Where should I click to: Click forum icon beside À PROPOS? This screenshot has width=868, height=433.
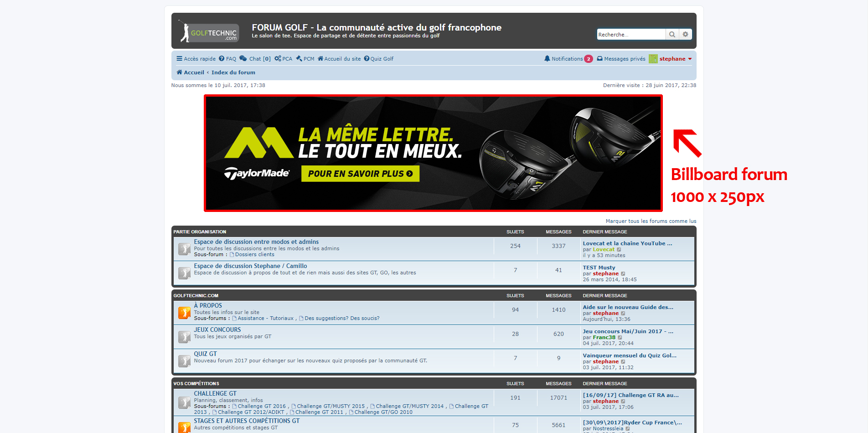pos(184,313)
